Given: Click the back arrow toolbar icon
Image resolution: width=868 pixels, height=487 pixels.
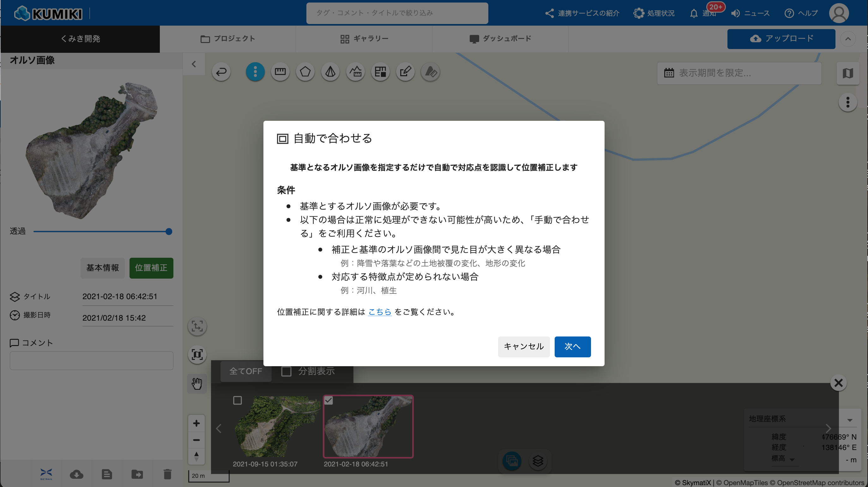Looking at the screenshot, I should (x=221, y=71).
